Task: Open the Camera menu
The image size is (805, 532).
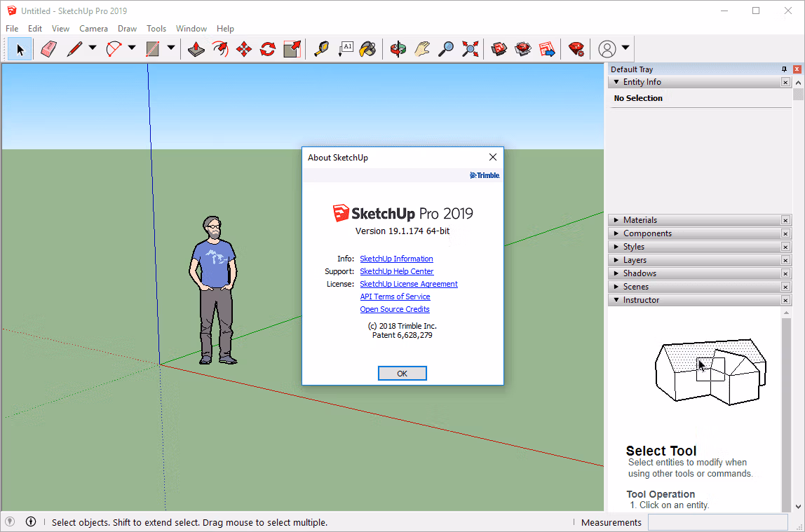Action: pyautogui.click(x=93, y=29)
